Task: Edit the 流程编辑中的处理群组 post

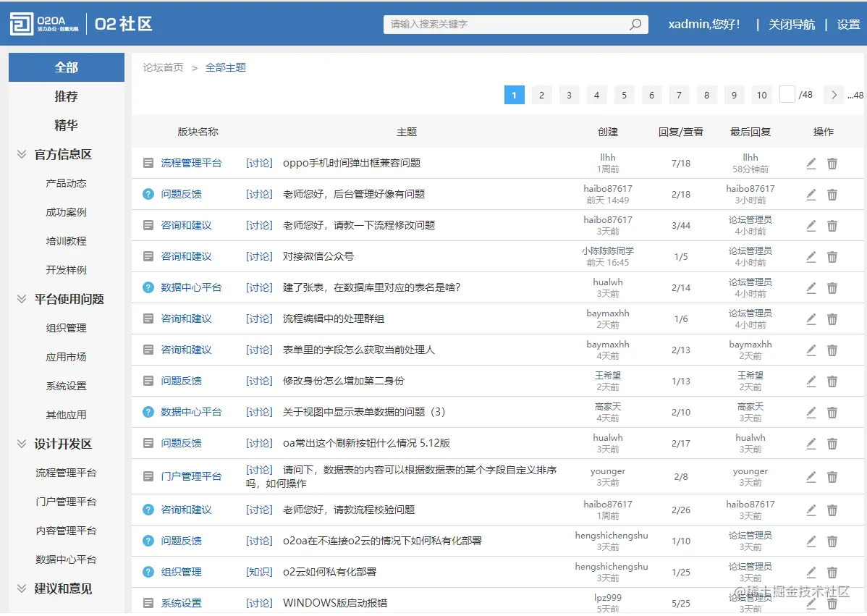Action: click(811, 318)
